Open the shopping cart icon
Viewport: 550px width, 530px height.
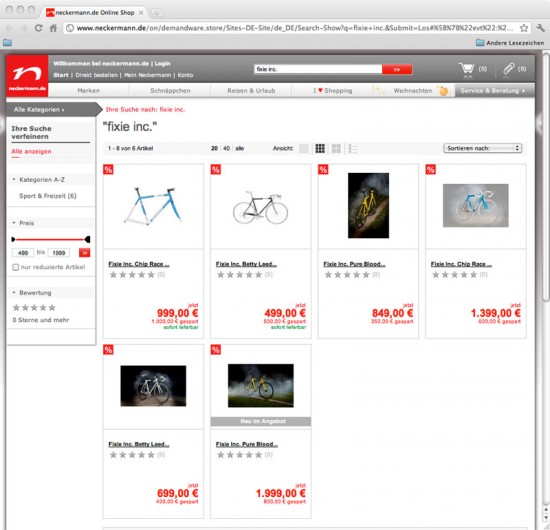pyautogui.click(x=467, y=69)
